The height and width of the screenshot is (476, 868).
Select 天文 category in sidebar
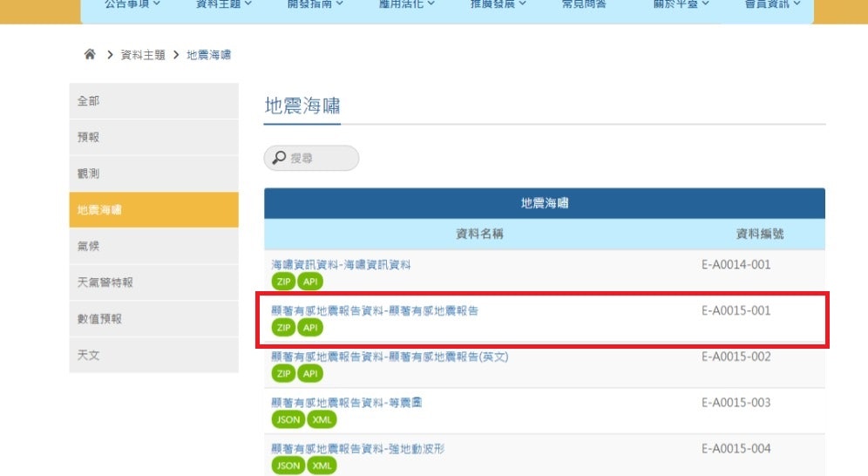(154, 355)
